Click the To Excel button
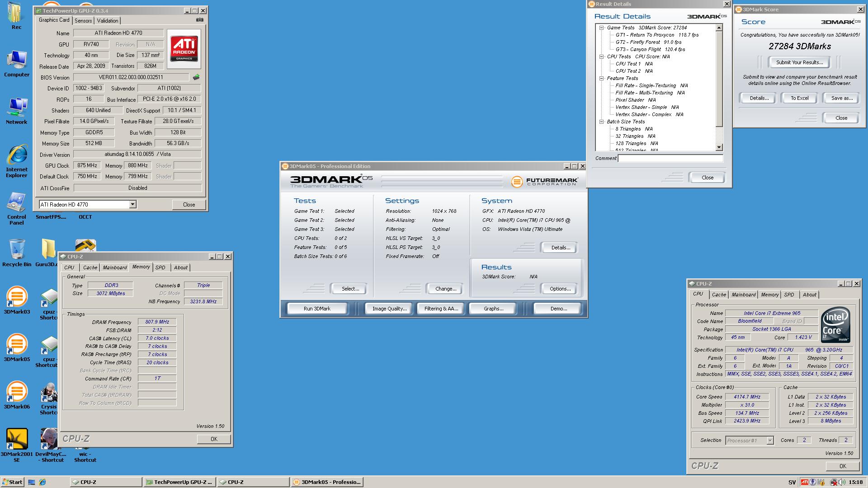 [x=799, y=98]
